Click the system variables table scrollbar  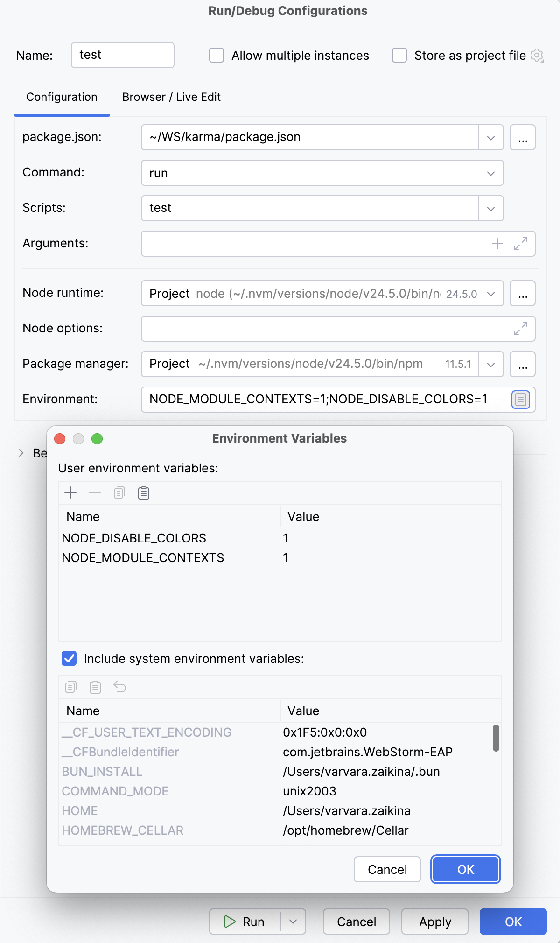click(x=496, y=738)
